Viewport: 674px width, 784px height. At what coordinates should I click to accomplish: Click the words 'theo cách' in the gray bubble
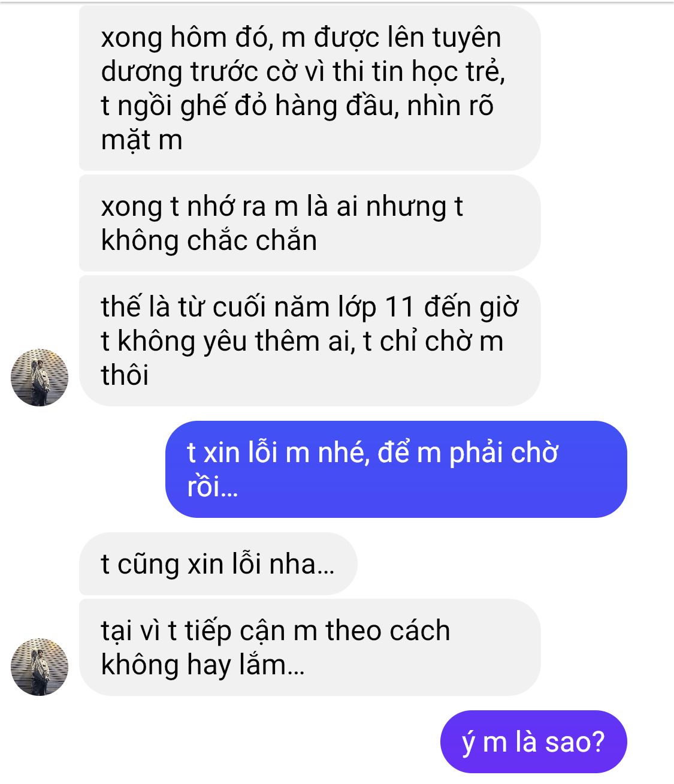tap(388, 631)
